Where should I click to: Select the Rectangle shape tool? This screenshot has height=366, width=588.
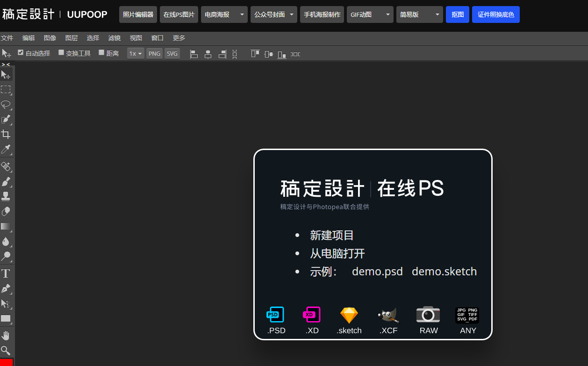click(x=6, y=319)
